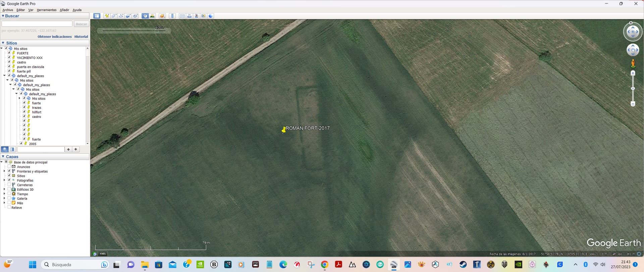Screen dimensions: 644x272
Task: Open the Historial link
Action: 81,37
